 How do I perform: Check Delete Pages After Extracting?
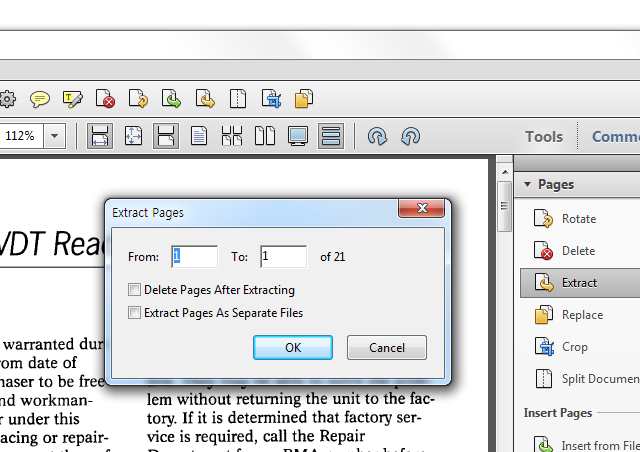pyautogui.click(x=134, y=289)
